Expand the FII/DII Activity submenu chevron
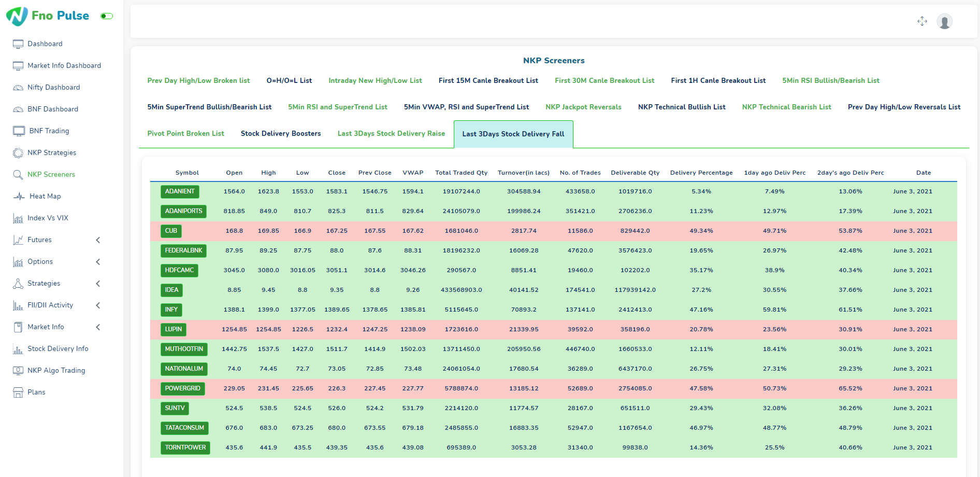Screen dimensions: 980x477 coord(98,305)
